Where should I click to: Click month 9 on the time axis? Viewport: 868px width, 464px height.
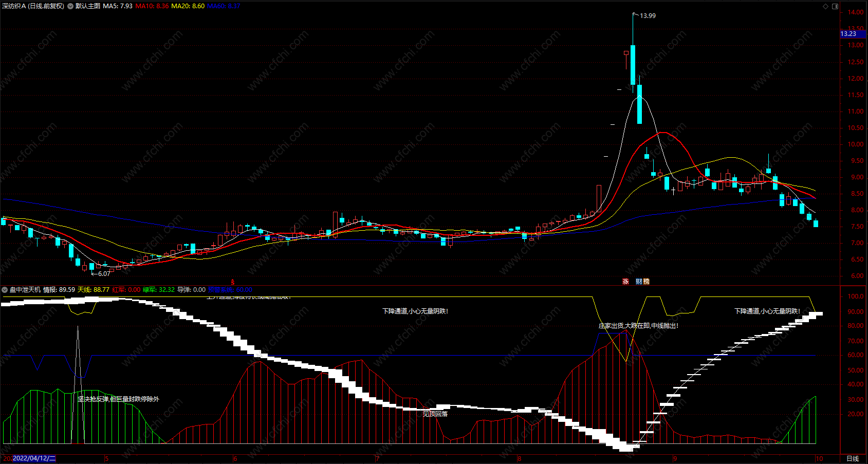click(675, 459)
